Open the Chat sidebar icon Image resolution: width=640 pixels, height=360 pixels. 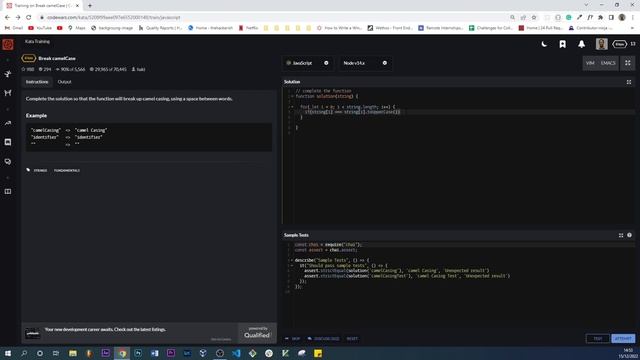tap(8, 142)
